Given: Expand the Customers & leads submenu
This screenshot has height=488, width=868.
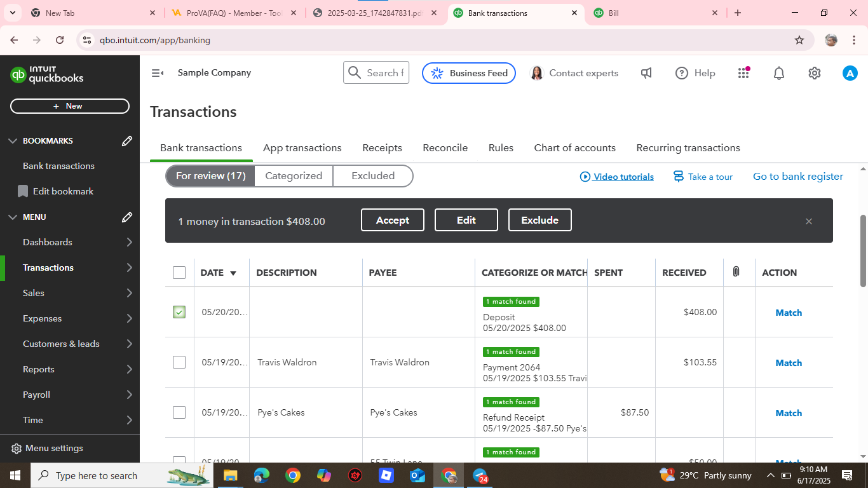Looking at the screenshot, I should tap(130, 344).
